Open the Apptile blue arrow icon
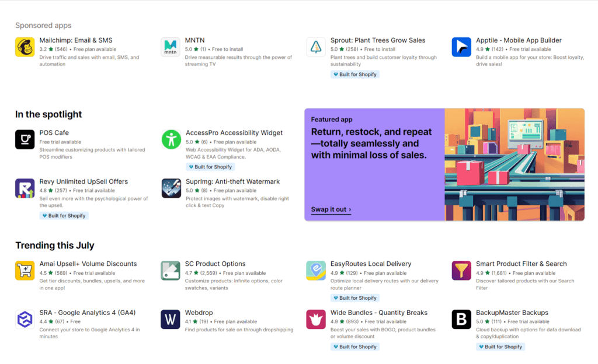The height and width of the screenshot is (364, 598). click(461, 47)
